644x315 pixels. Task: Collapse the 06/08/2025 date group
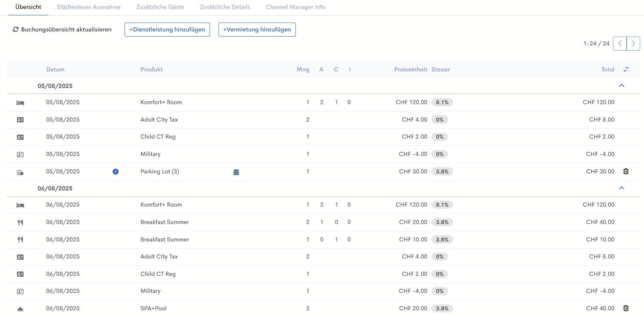pos(621,188)
